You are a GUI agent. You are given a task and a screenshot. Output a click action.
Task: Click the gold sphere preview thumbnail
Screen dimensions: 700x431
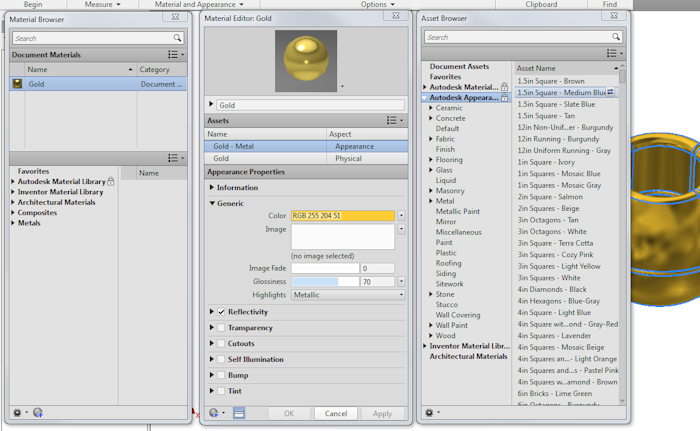[x=306, y=61]
